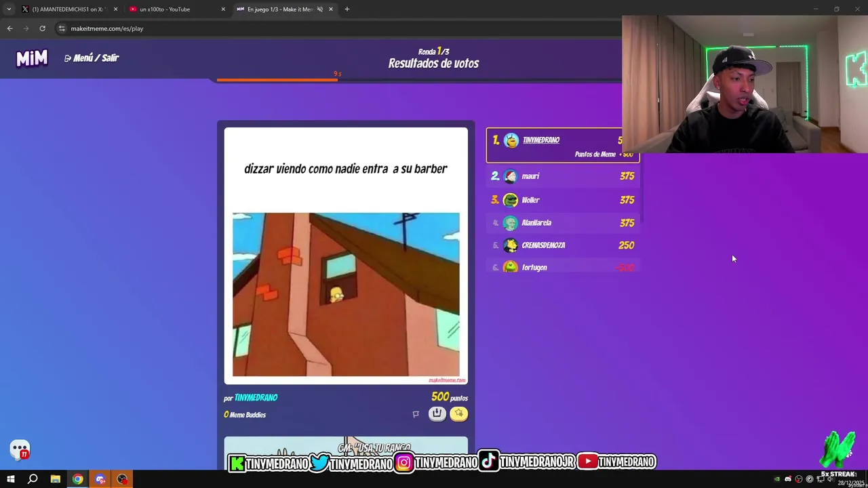Viewport: 868px width, 488px height.
Task: Click the MiM logo
Action: pyautogui.click(x=32, y=58)
